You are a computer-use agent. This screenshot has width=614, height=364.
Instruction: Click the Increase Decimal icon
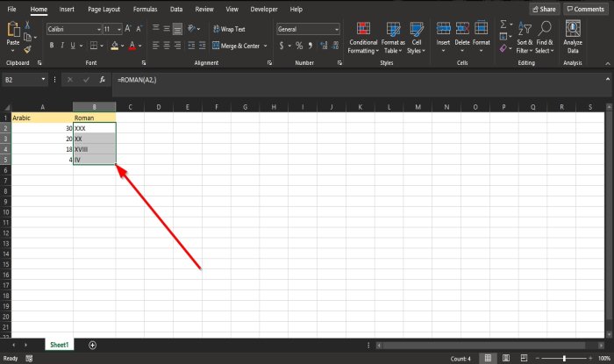(324, 46)
